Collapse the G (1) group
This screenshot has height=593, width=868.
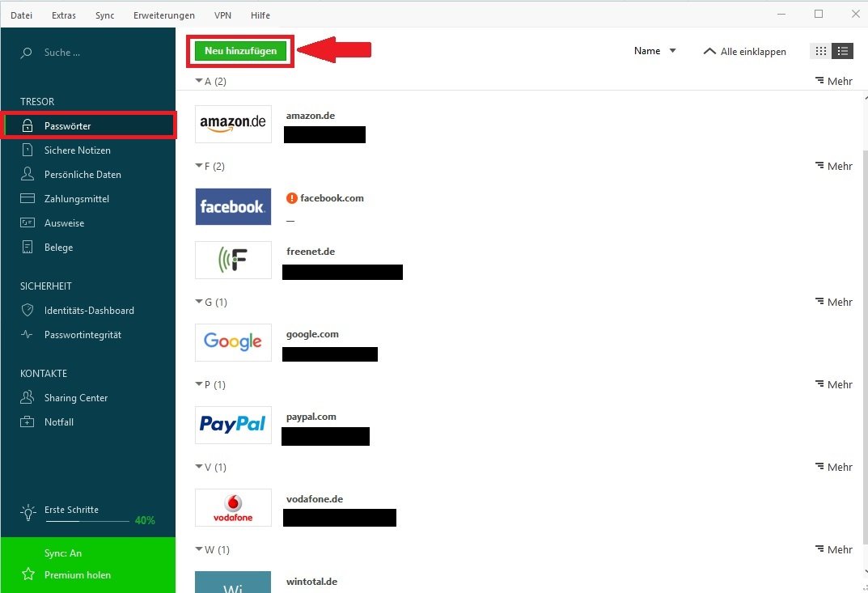211,302
